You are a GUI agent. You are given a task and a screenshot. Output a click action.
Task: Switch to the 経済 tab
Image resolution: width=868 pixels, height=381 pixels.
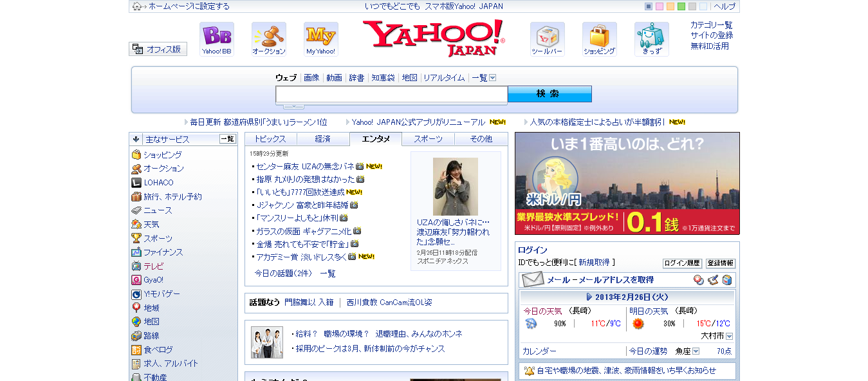click(323, 139)
